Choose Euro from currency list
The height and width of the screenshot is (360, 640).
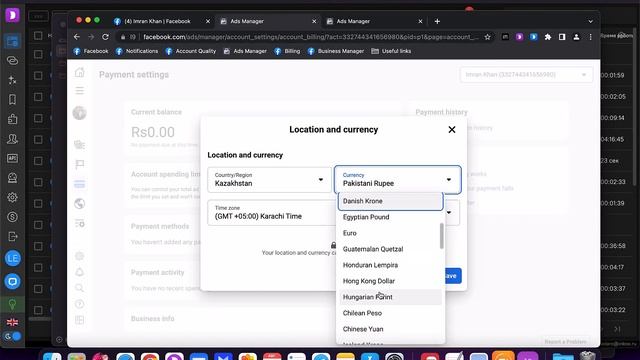(x=391, y=233)
